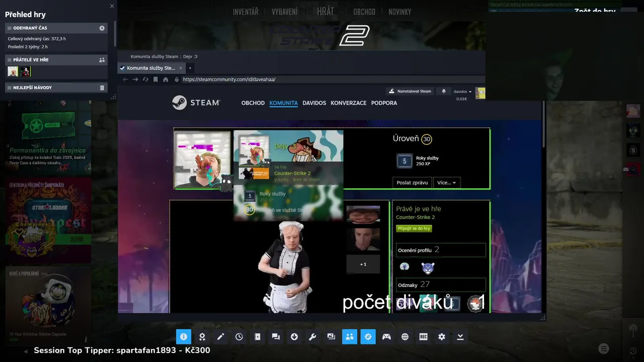Open KOMUNITA in the Steam page navigation
644x362 pixels.
pyautogui.click(x=284, y=103)
